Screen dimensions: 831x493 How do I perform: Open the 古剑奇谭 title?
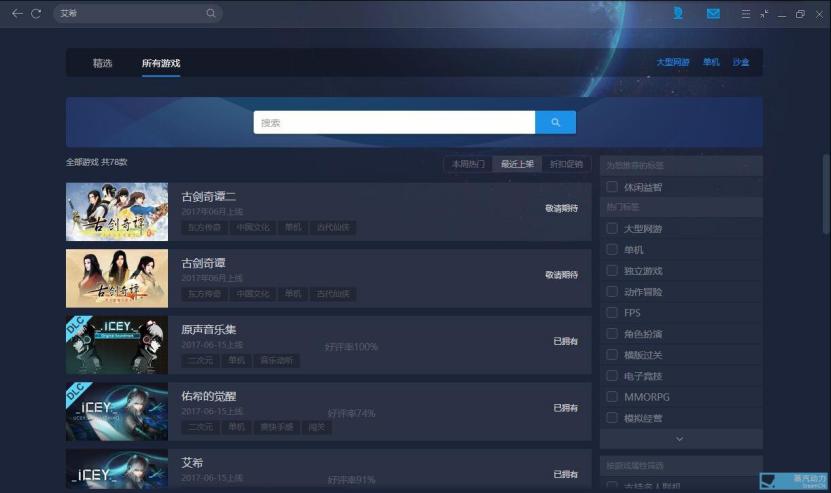click(x=204, y=263)
